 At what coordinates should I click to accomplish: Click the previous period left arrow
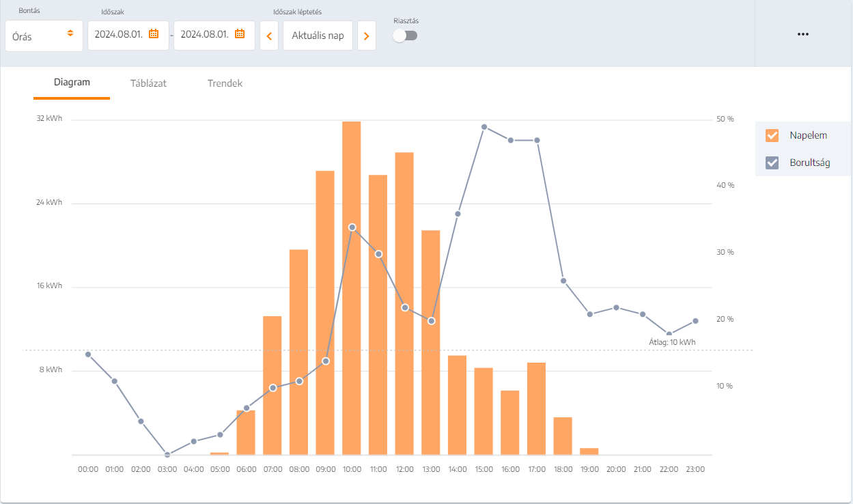click(269, 36)
